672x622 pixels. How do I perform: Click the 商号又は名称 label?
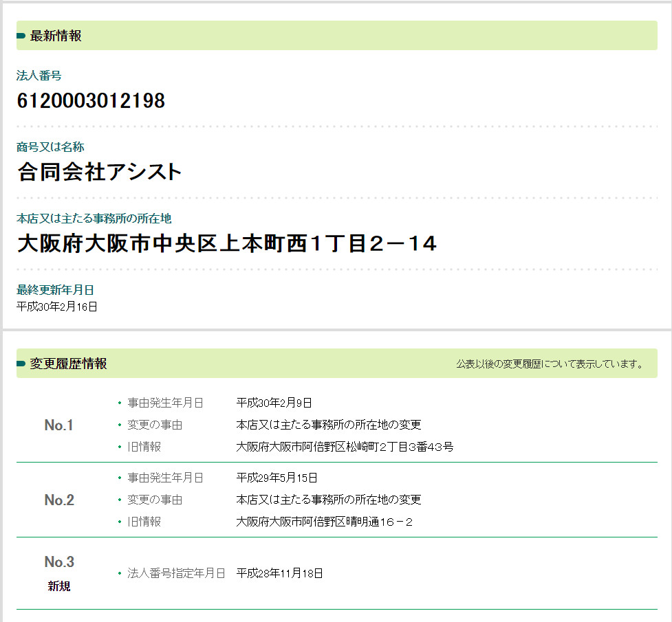coord(50,147)
